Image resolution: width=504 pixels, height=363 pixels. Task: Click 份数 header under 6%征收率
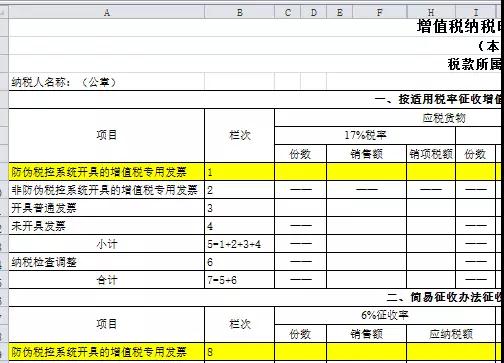300,334
